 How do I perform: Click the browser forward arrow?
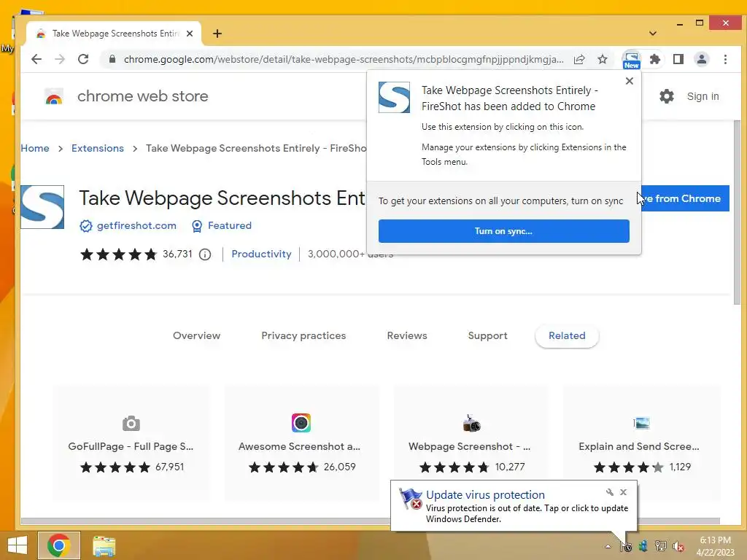pos(60,59)
